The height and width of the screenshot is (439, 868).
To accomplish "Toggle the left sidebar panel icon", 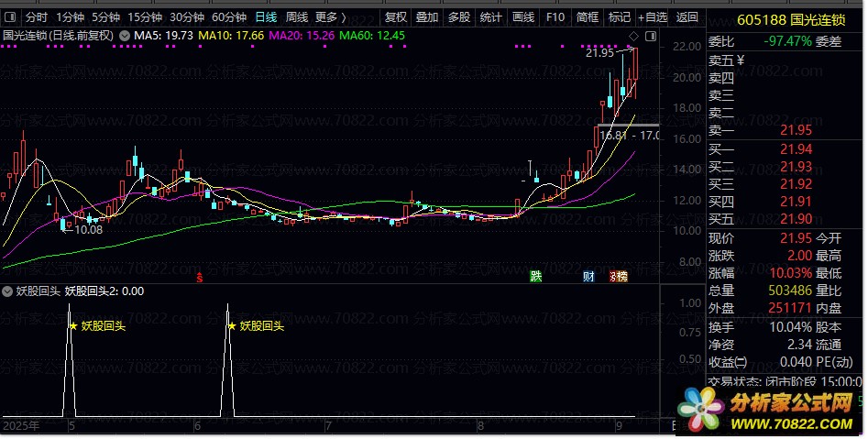I will point(10,17).
